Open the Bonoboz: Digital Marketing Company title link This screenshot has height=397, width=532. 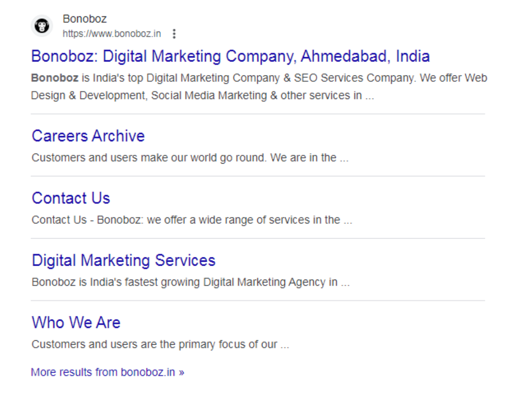coord(230,56)
